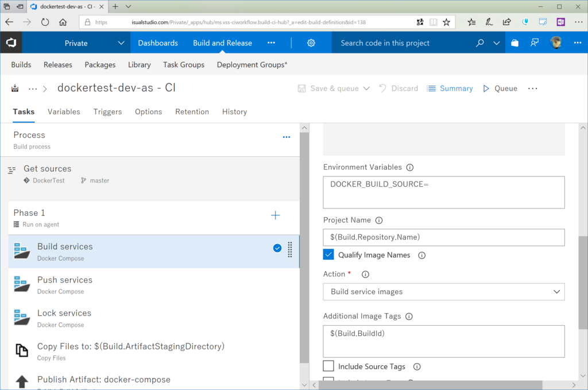This screenshot has width=588, height=390.
Task: Click the Project Name info icon
Action: [x=379, y=220]
